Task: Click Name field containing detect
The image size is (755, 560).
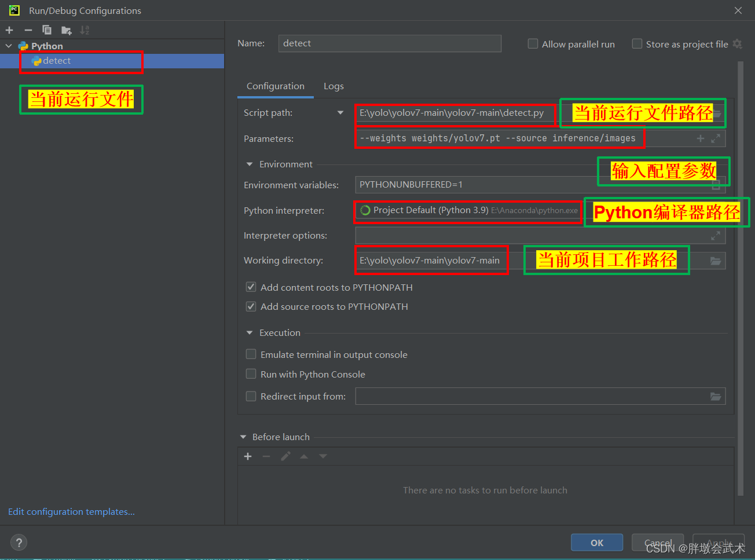Action: coord(390,43)
